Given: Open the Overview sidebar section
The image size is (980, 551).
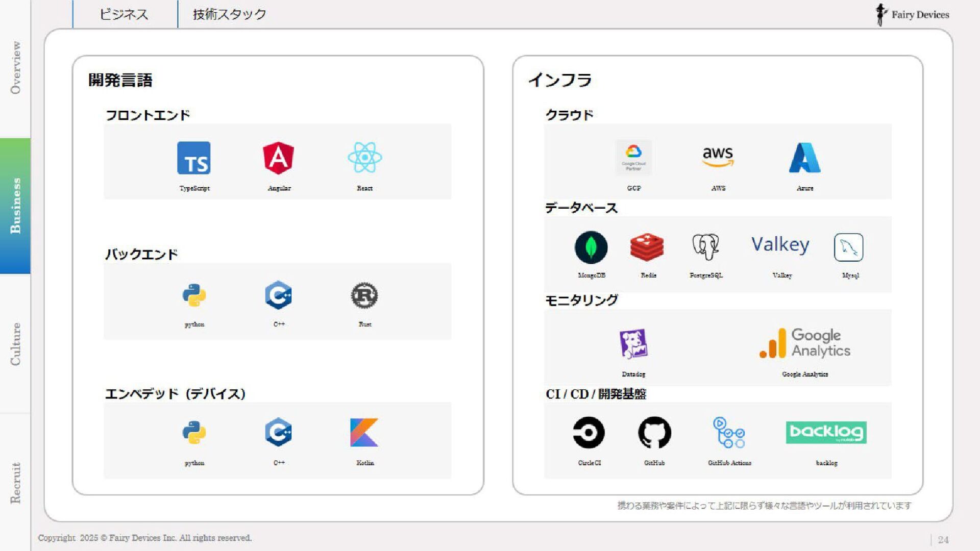Looking at the screenshot, I should (15, 67).
